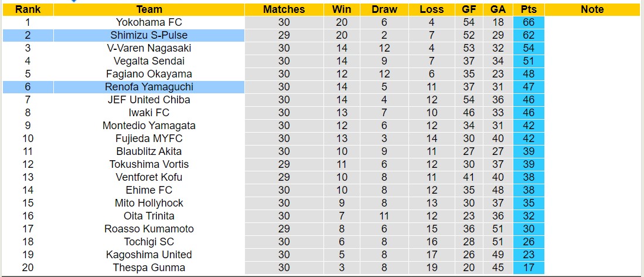Click Yokohama FC's 66 points cell
644x277 pixels.
[529, 22]
